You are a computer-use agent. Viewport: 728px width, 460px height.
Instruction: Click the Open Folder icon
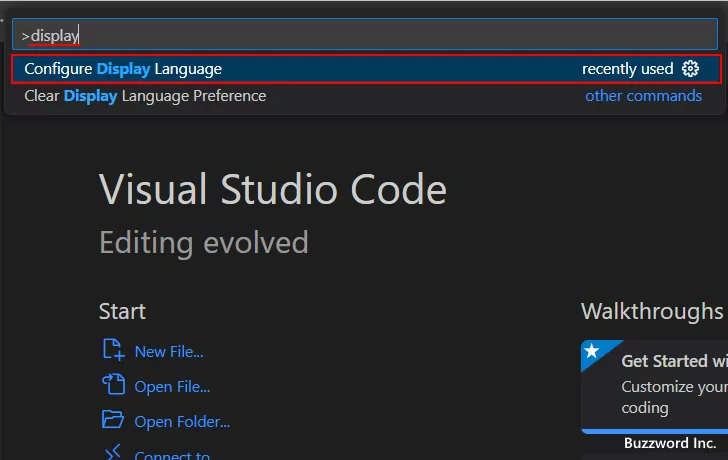113,420
